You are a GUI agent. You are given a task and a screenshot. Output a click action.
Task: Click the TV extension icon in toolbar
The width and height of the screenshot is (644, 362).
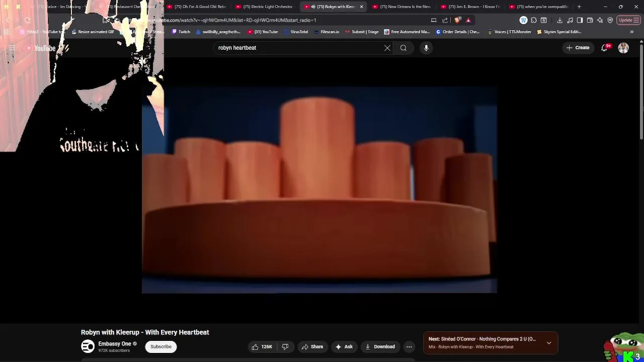[x=523, y=20]
